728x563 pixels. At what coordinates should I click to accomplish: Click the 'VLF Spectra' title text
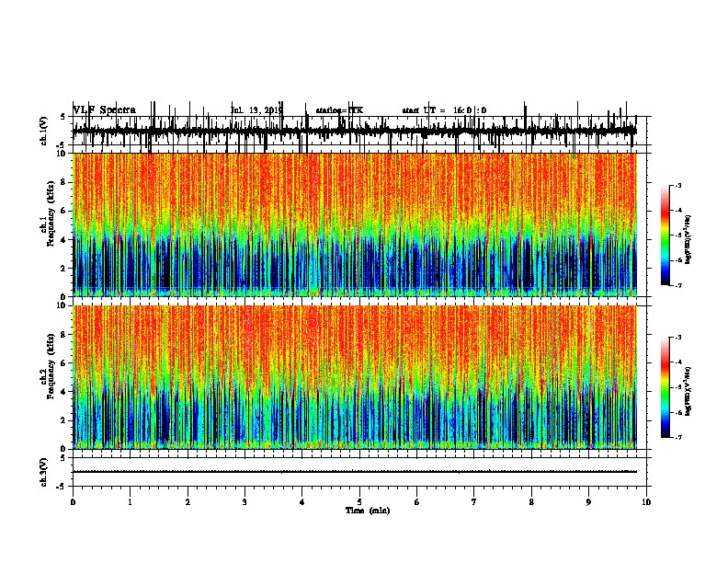[105, 110]
